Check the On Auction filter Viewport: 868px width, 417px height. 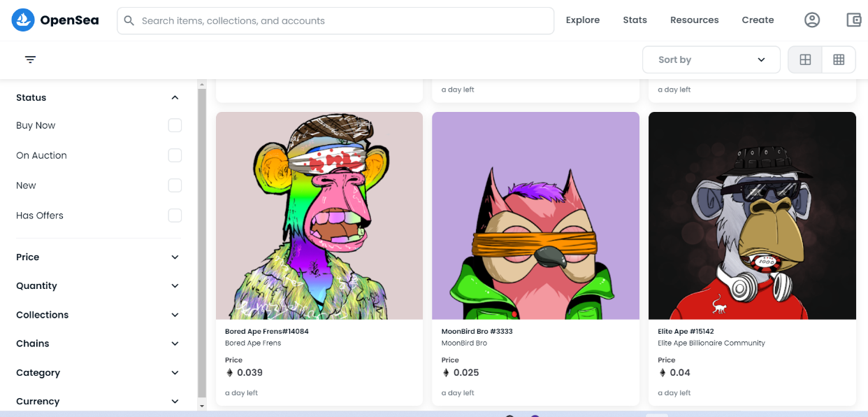click(175, 155)
